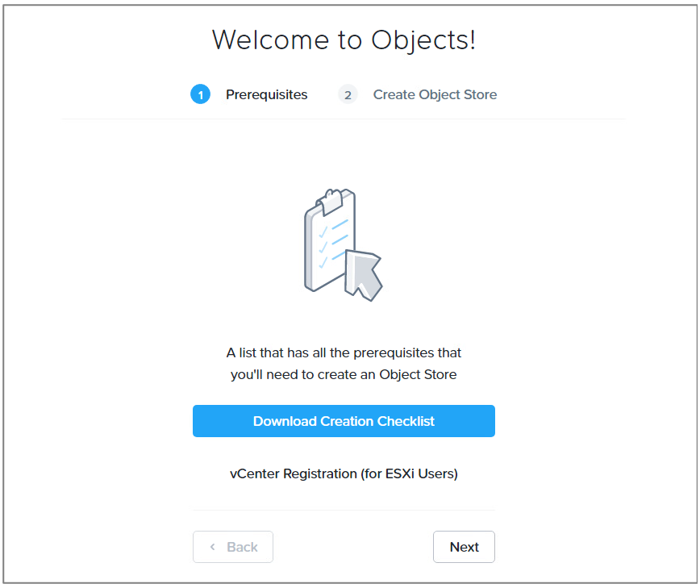
Task: Click third checkmark on clipboard illustration
Action: (x=323, y=262)
